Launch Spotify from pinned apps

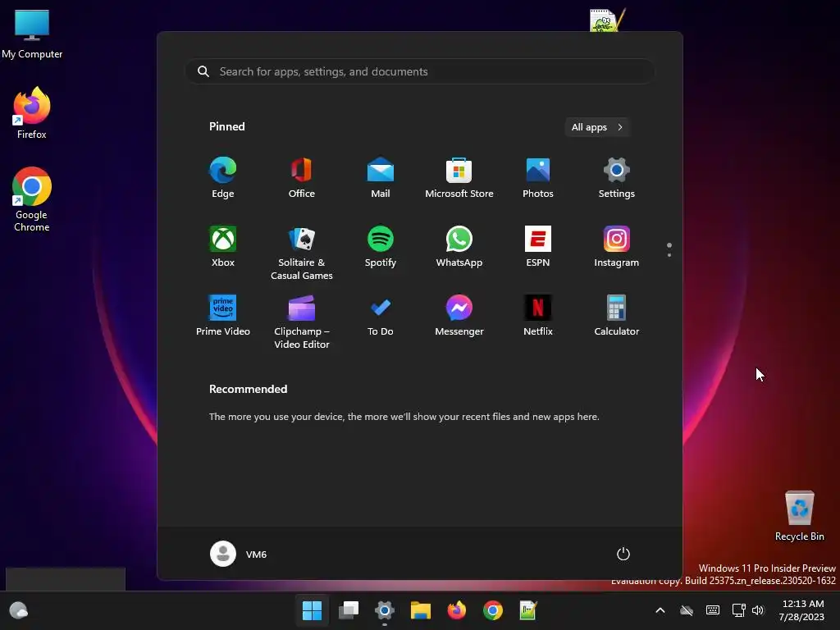point(381,247)
